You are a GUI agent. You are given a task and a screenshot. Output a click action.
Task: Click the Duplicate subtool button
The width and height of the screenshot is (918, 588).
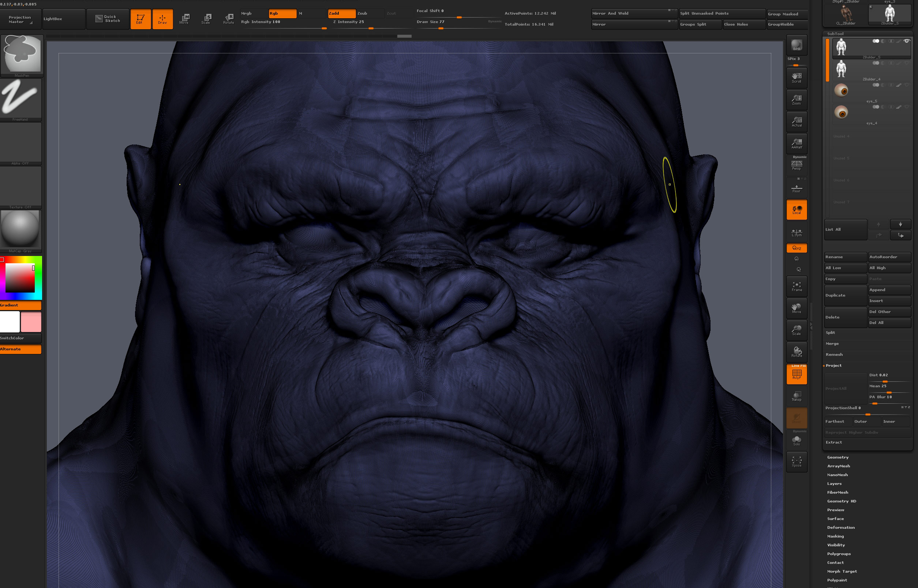click(x=846, y=295)
